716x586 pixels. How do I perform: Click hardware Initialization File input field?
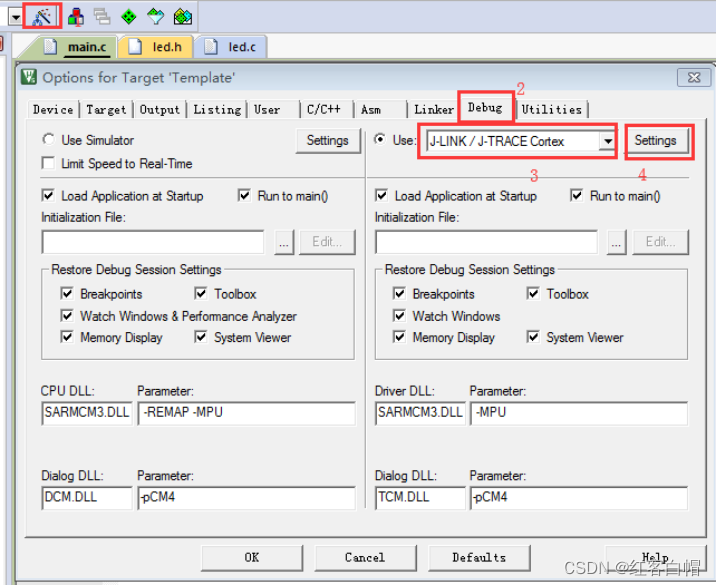coord(486,242)
